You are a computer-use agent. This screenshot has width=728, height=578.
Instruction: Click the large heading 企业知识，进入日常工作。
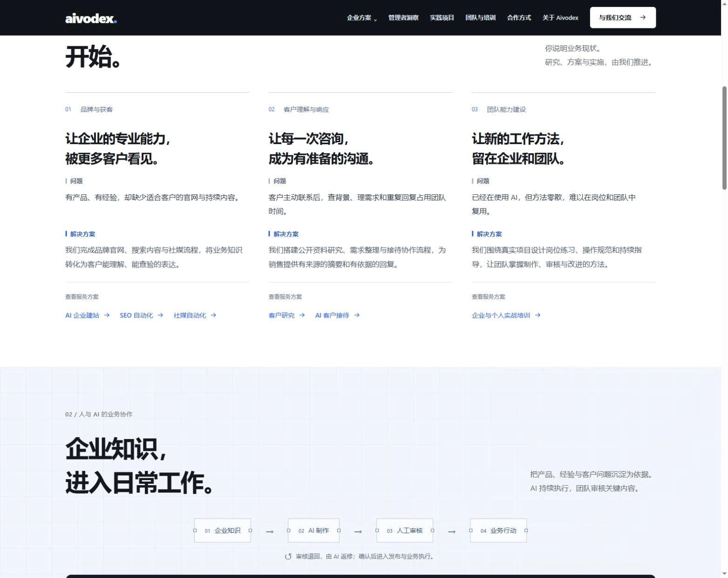tap(140, 466)
